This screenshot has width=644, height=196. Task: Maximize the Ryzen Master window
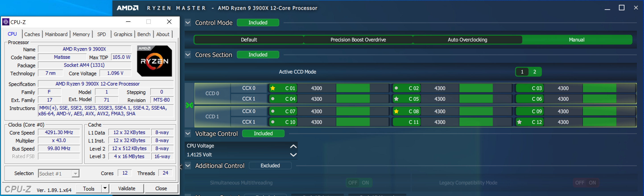point(621,8)
